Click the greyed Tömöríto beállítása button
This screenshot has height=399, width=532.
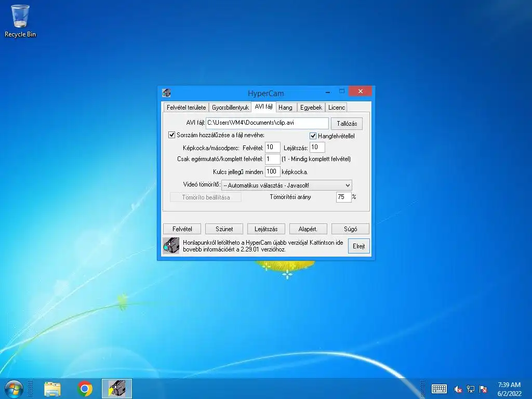206,197
